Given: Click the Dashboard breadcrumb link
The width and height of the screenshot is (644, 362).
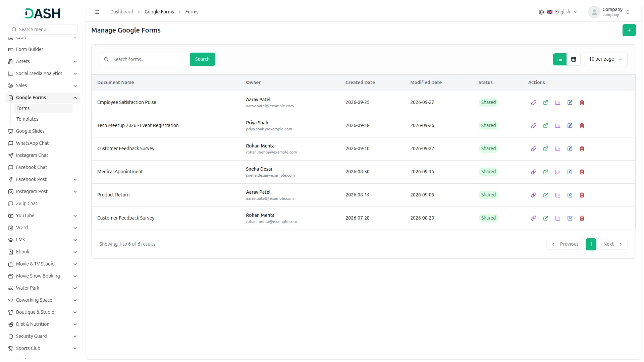Looking at the screenshot, I should [x=121, y=12].
